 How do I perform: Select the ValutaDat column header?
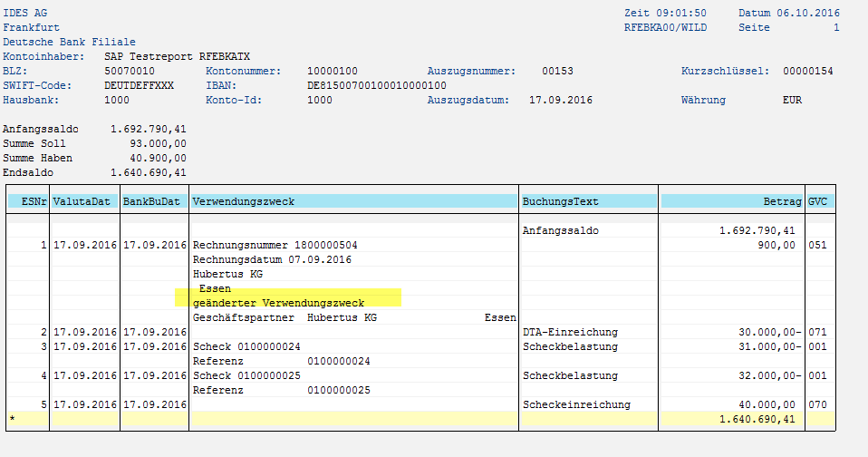85,201
